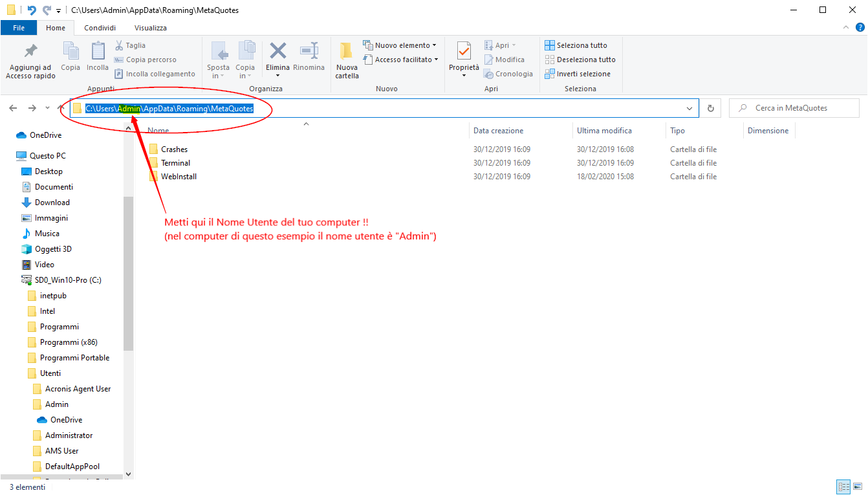This screenshot has width=868, height=495.
Task: Click the Incolla paste icon
Action: 98,50
